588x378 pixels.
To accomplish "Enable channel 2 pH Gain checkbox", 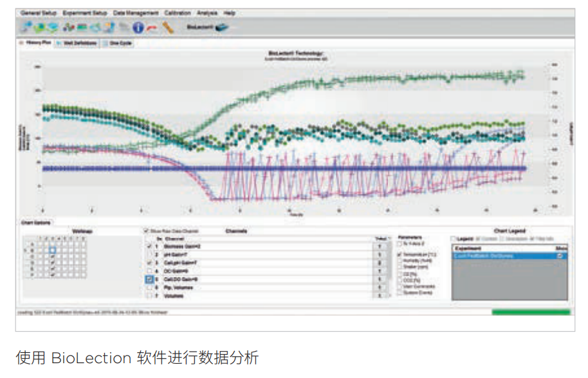I will pos(149,255).
